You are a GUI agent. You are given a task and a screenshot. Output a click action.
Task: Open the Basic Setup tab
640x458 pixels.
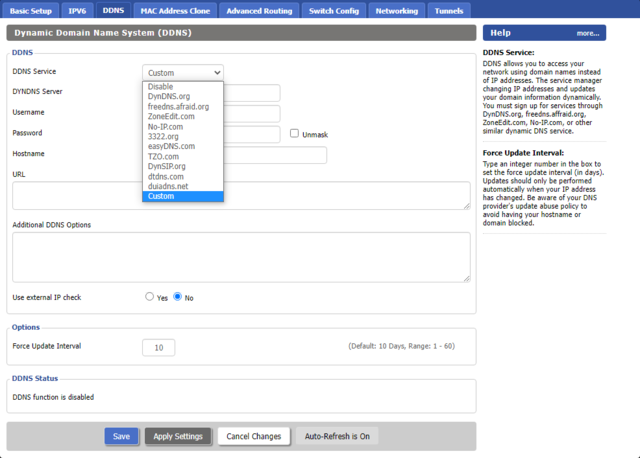click(x=31, y=11)
